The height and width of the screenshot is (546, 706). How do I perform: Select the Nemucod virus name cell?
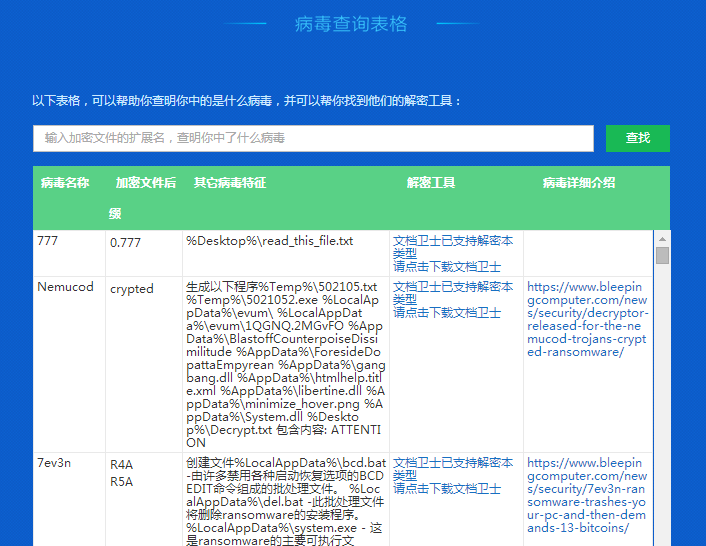tap(69, 365)
